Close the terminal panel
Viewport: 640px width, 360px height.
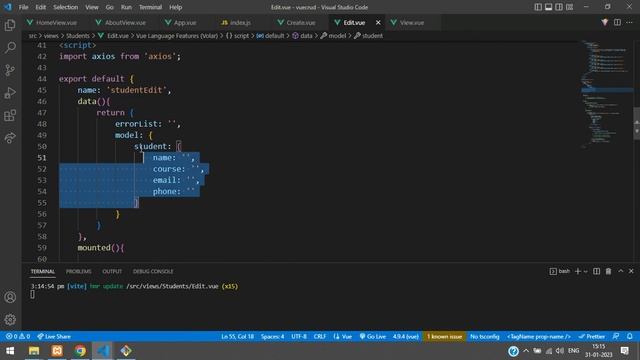click(631, 271)
